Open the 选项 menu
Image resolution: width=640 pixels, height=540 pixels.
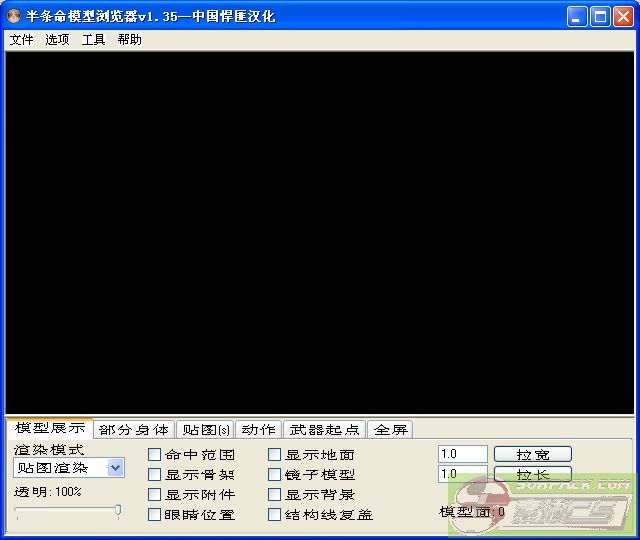pos(57,40)
